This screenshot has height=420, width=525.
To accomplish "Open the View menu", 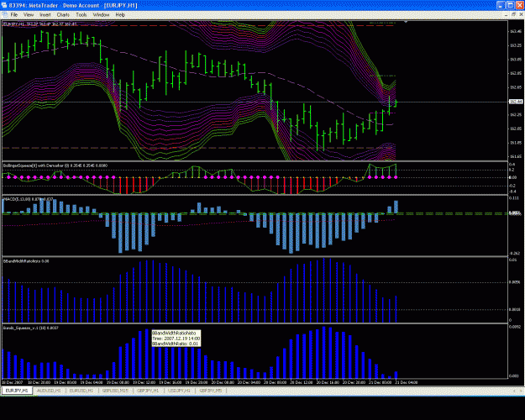I will point(29,15).
